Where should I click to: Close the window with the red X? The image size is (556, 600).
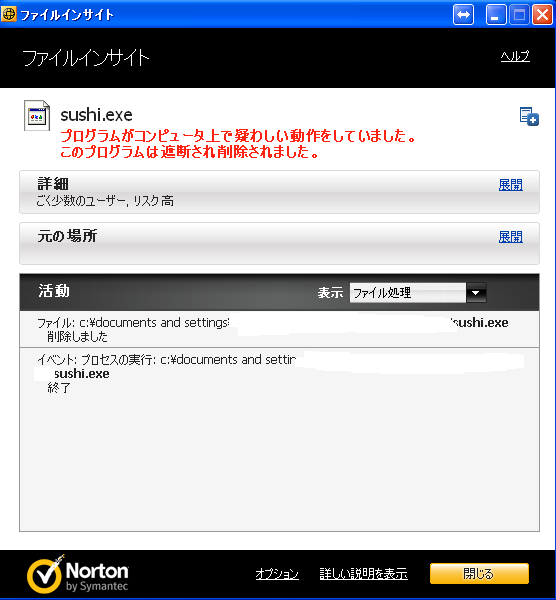pyautogui.click(x=543, y=15)
